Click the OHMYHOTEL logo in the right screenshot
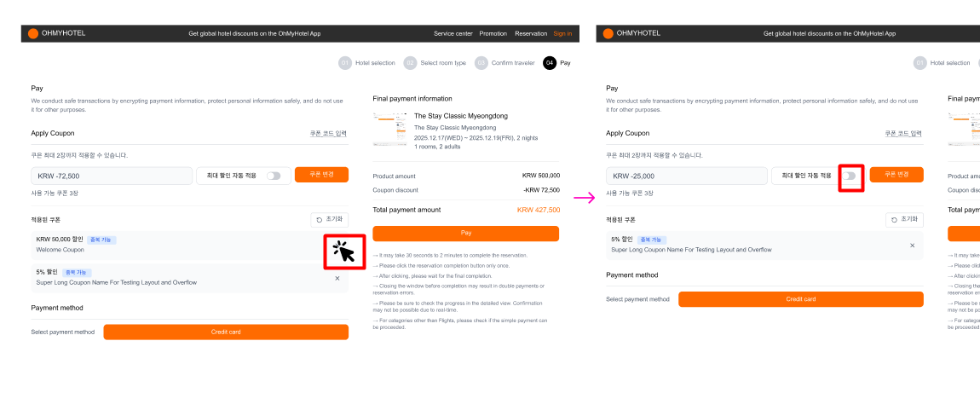The width and height of the screenshot is (980, 393). (x=632, y=33)
